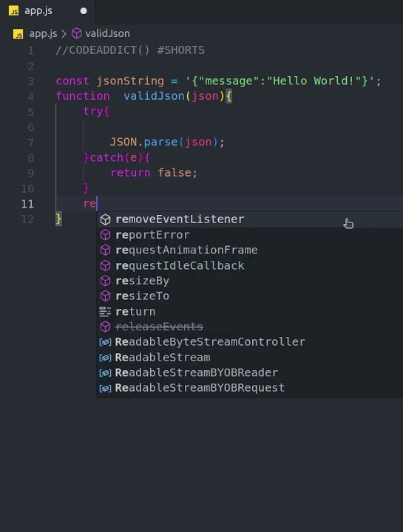
Task: Click method icon next to resizeBy
Action: click(x=105, y=281)
